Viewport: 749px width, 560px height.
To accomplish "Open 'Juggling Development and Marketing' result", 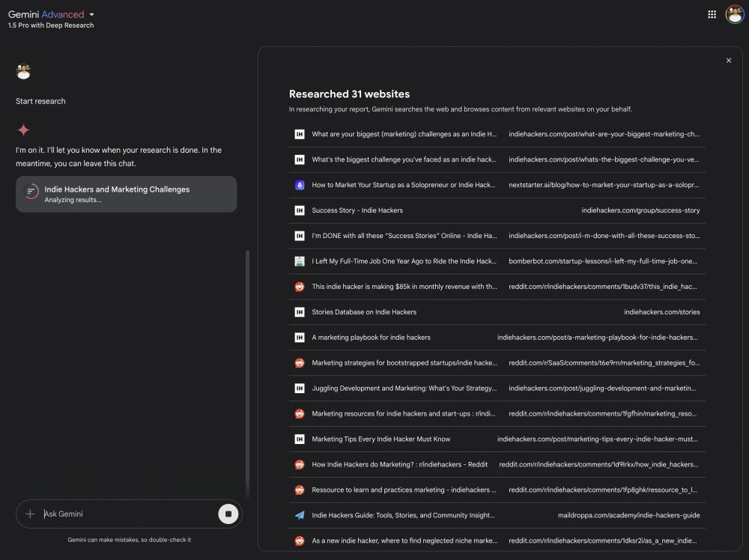I will point(404,388).
